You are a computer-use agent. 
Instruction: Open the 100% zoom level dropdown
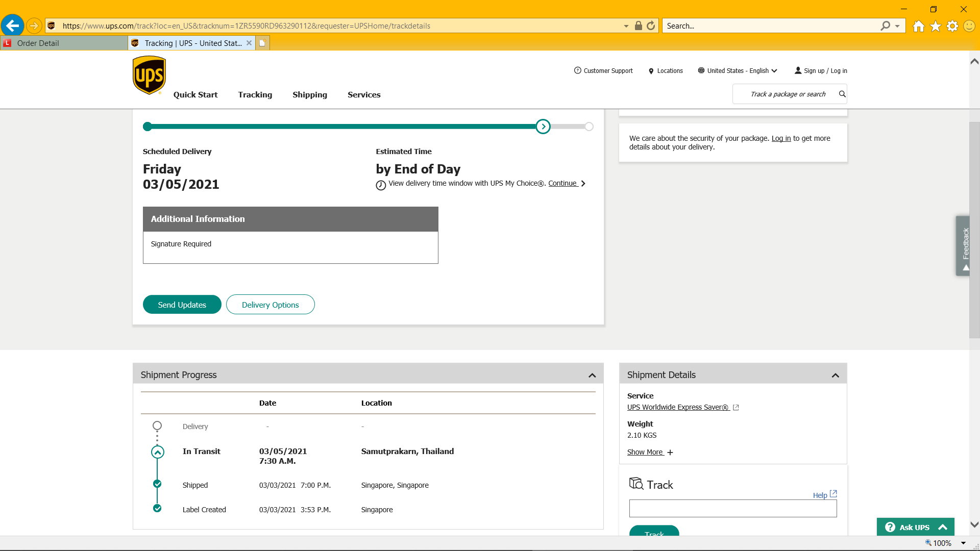[963, 543]
